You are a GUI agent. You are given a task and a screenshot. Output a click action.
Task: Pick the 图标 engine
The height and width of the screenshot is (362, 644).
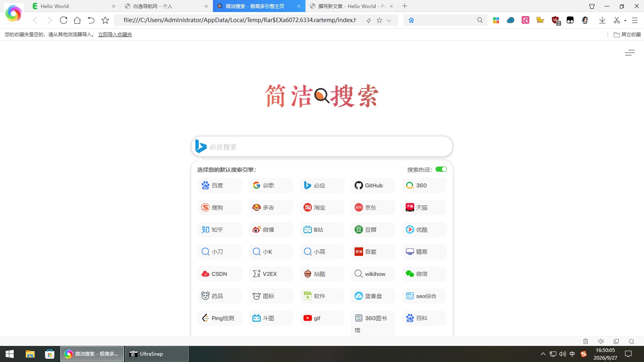click(x=270, y=296)
